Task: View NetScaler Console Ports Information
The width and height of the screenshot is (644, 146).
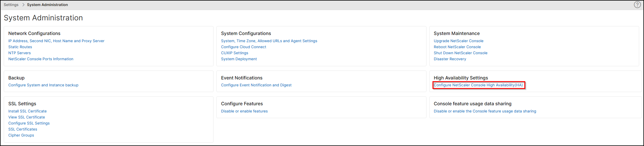Action: coord(41,59)
